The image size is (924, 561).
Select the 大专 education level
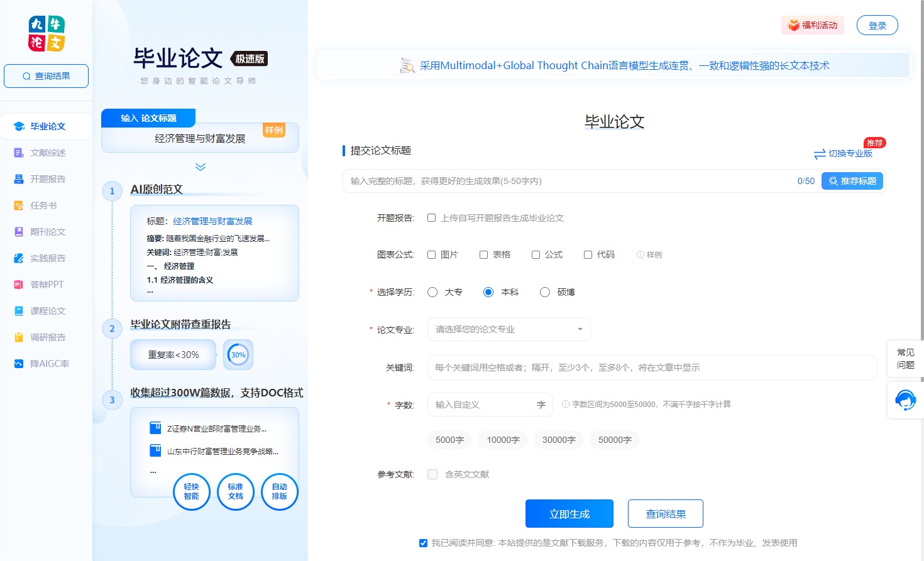[432, 292]
